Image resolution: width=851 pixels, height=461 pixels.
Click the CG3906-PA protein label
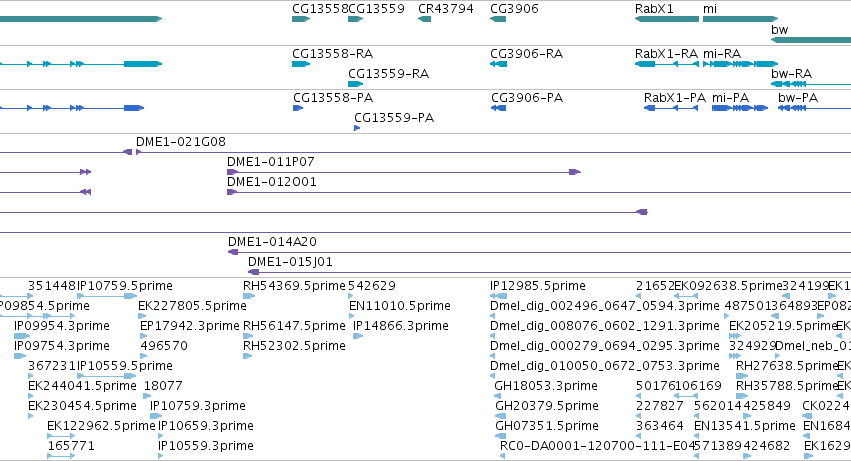click(527, 98)
